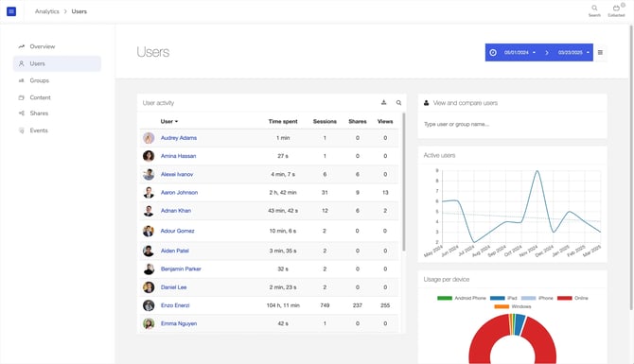
Task: Open the blue main menu icon
Action: pos(11,11)
